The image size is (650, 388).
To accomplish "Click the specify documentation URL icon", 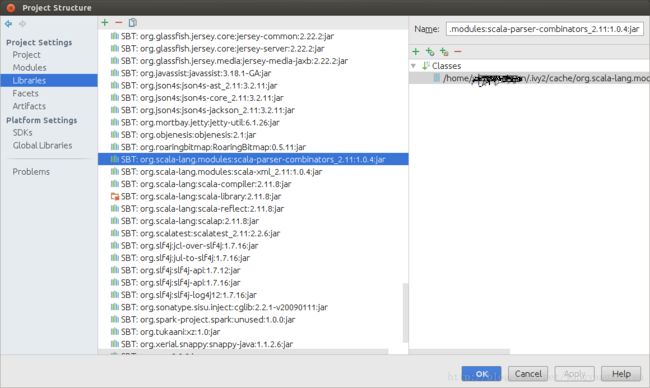I will (430, 51).
